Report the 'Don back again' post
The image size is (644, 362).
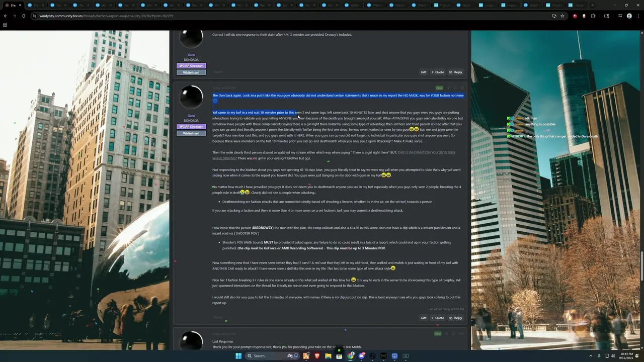[x=217, y=317]
